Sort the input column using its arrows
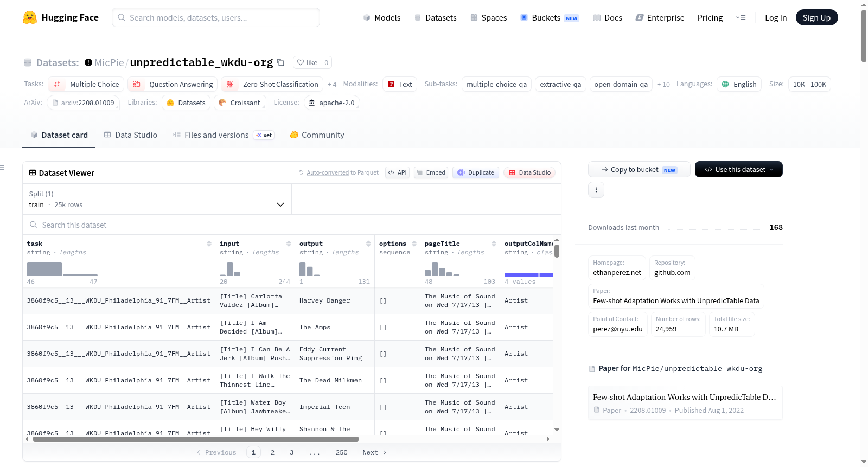This screenshot has height=467, width=868. [289, 244]
